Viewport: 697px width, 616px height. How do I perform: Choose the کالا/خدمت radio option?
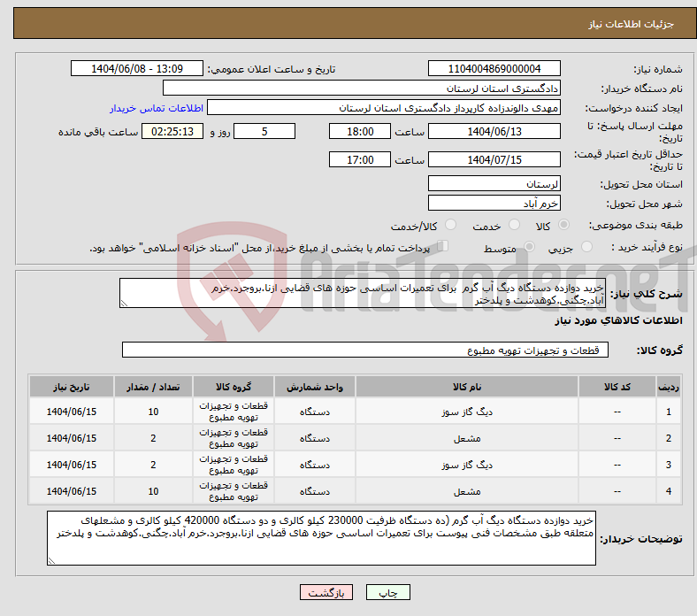450,226
